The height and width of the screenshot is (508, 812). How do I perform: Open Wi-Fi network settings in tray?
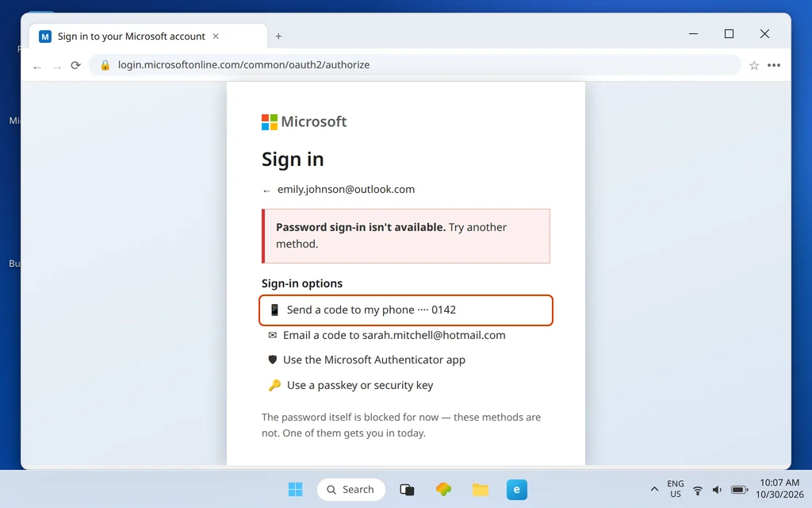pos(698,490)
